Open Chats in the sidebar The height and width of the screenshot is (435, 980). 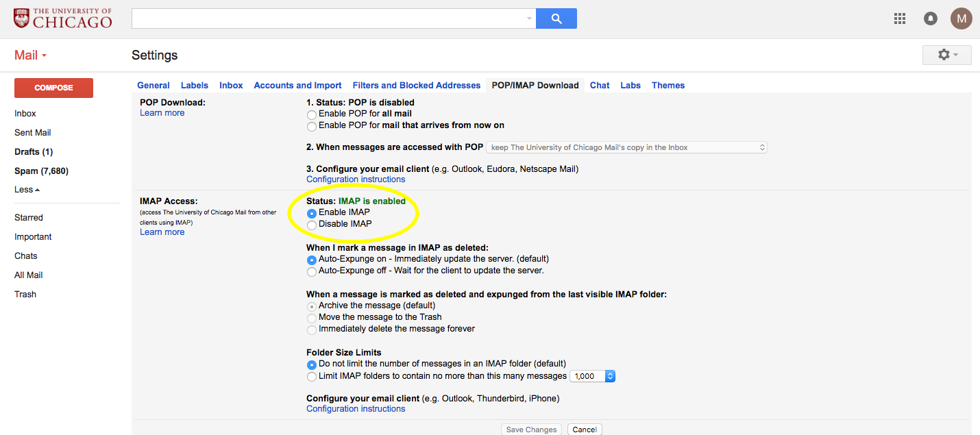coord(26,256)
